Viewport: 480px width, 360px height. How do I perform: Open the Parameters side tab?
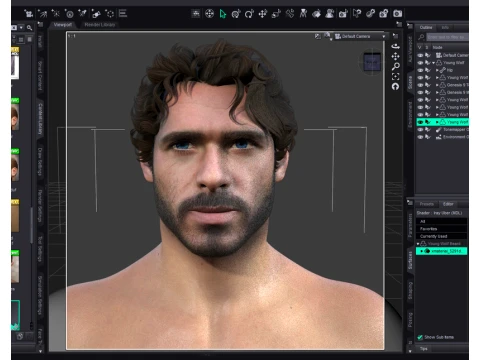[410, 225]
